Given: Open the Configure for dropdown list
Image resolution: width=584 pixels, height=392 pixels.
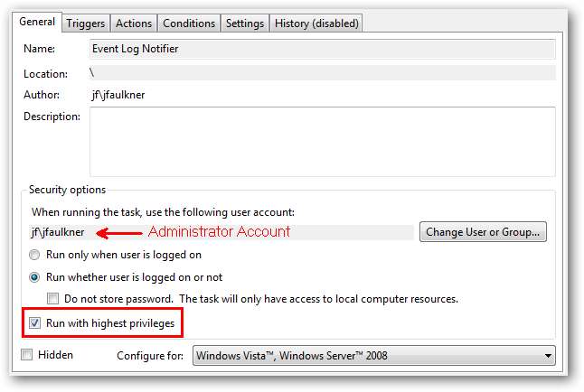Looking at the screenshot, I should click(374, 356).
